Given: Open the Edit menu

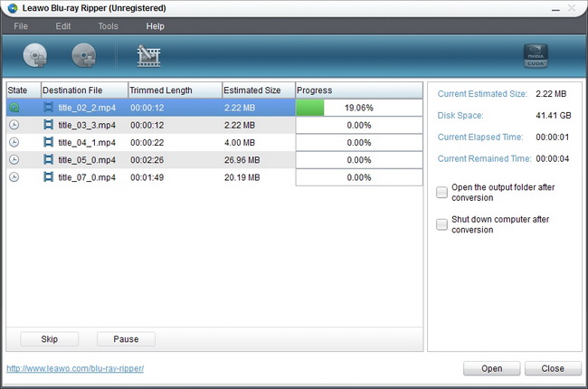Looking at the screenshot, I should (63, 26).
